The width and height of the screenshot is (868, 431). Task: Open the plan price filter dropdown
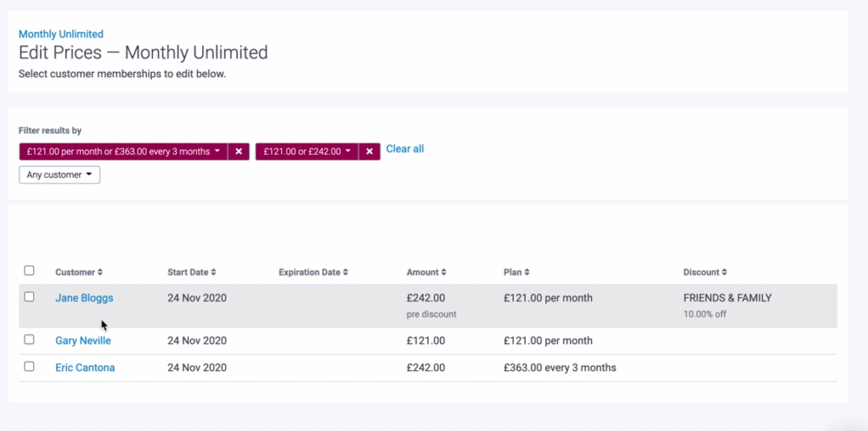point(123,151)
